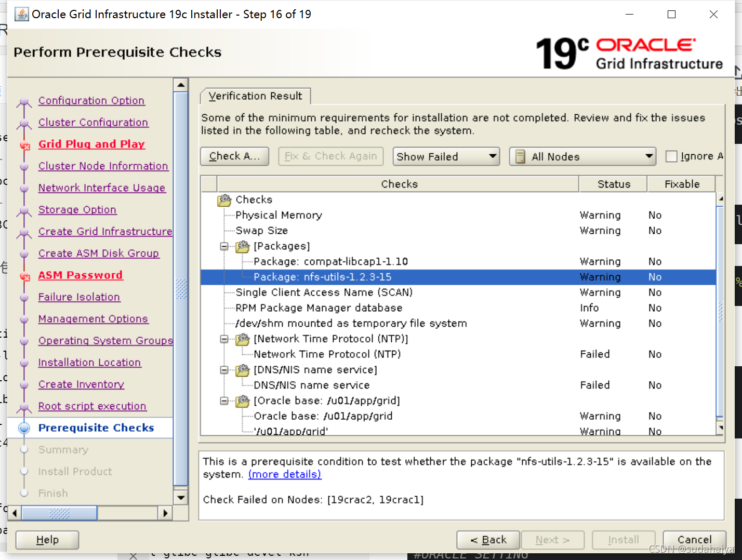Image resolution: width=742 pixels, height=560 pixels.
Task: Go to ASM Password step
Action: (81, 275)
